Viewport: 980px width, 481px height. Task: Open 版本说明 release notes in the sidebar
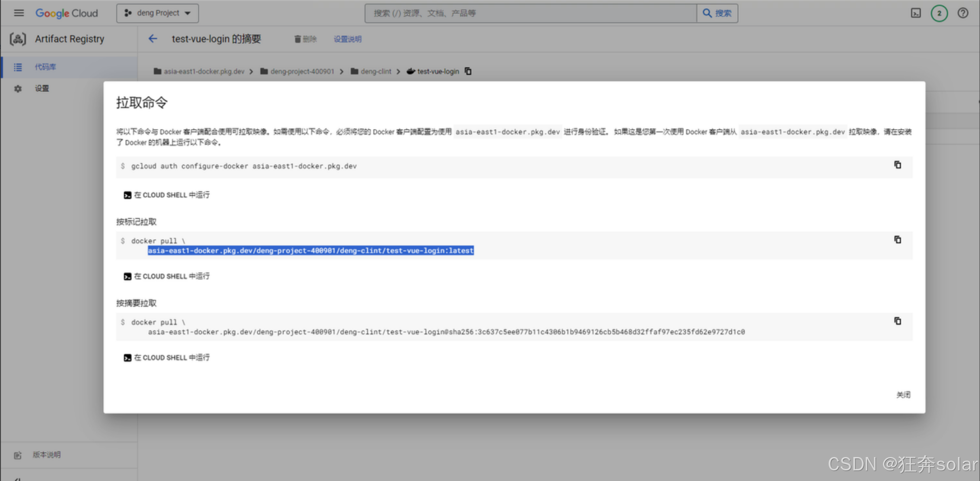(x=46, y=455)
